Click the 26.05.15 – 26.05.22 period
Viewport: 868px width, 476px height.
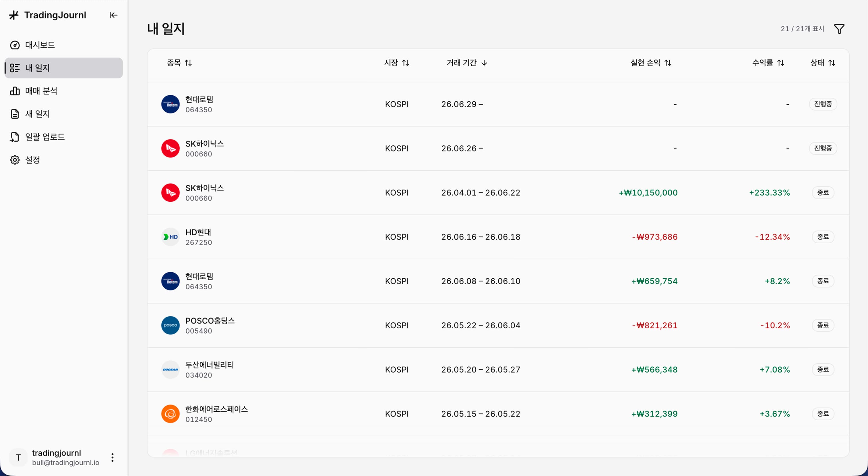pyautogui.click(x=481, y=414)
